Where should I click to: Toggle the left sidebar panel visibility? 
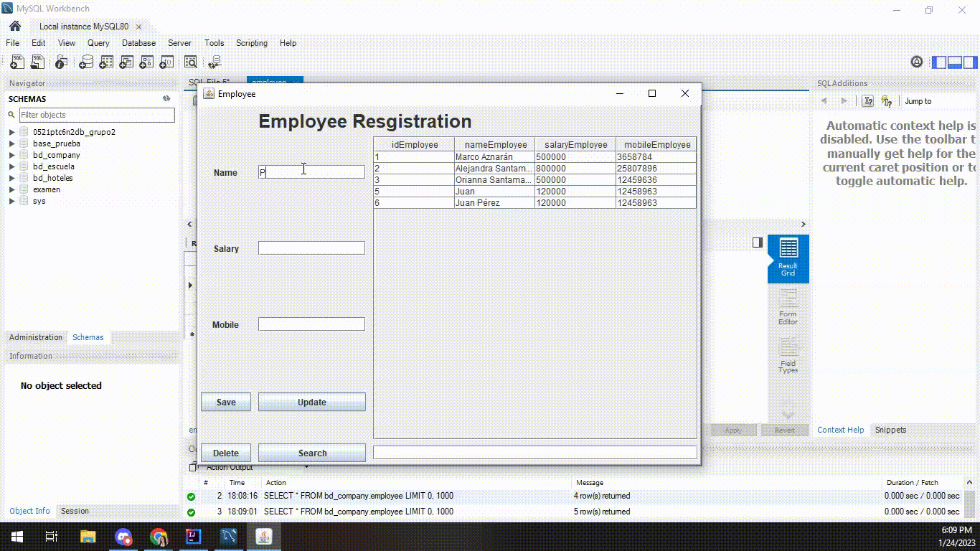tap(939, 62)
